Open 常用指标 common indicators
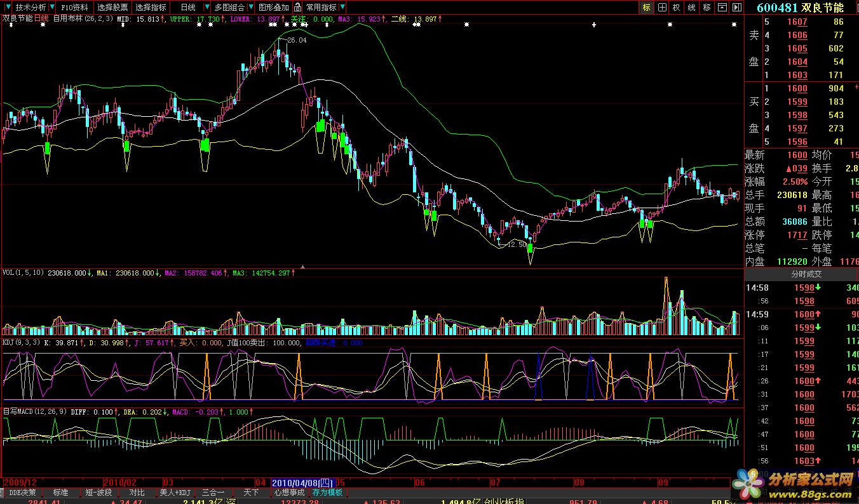 pos(321,8)
